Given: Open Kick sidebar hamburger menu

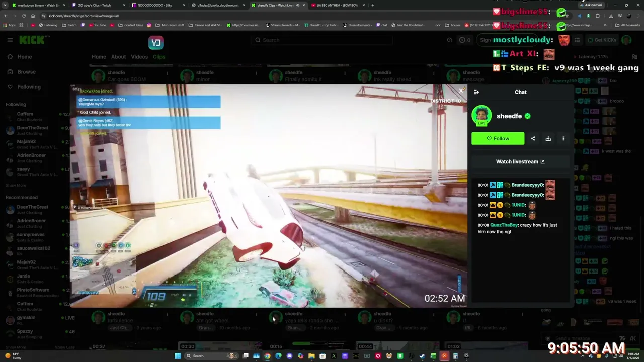Looking at the screenshot, I should click(10, 40).
